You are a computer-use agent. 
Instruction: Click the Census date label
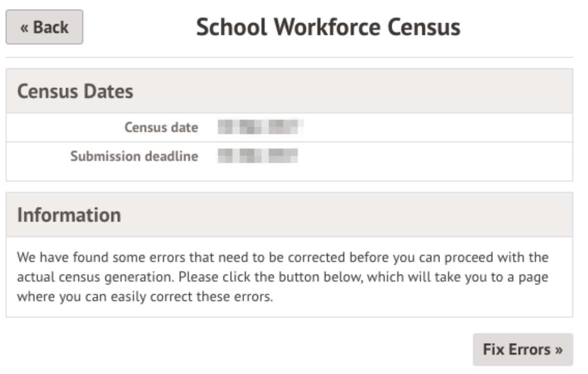161,127
